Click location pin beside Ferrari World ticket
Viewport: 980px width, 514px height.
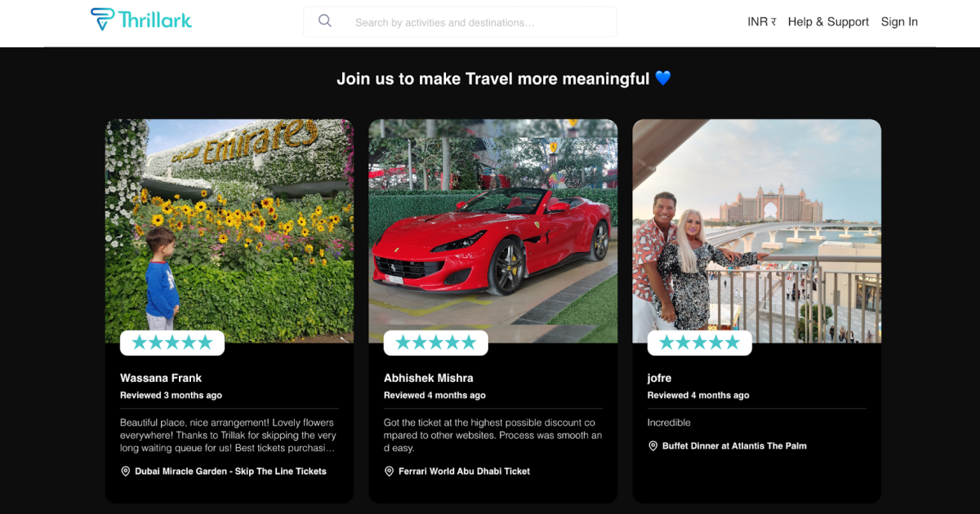click(390, 472)
